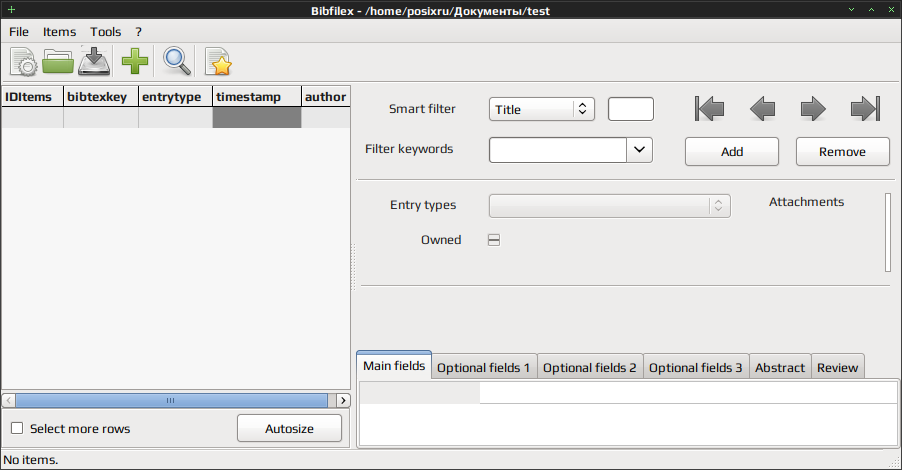The width and height of the screenshot is (902, 470).
Task: Click the Add keyword button
Action: (x=732, y=151)
